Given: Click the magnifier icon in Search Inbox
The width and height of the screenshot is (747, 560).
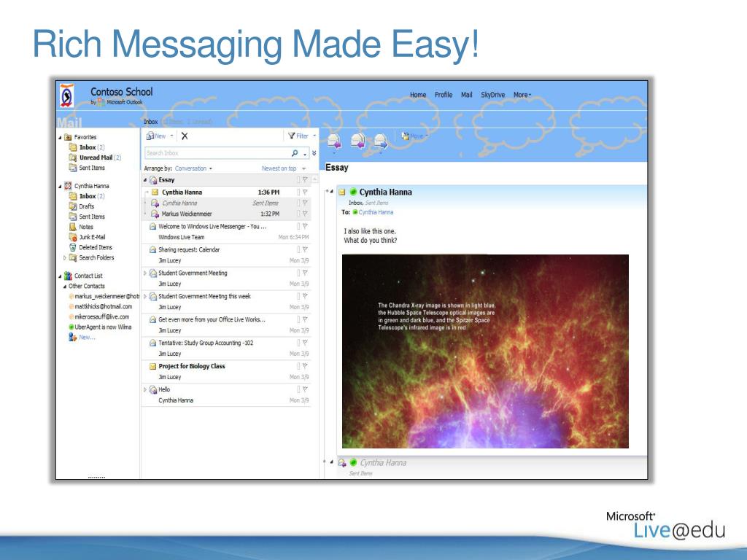Looking at the screenshot, I should point(295,153).
